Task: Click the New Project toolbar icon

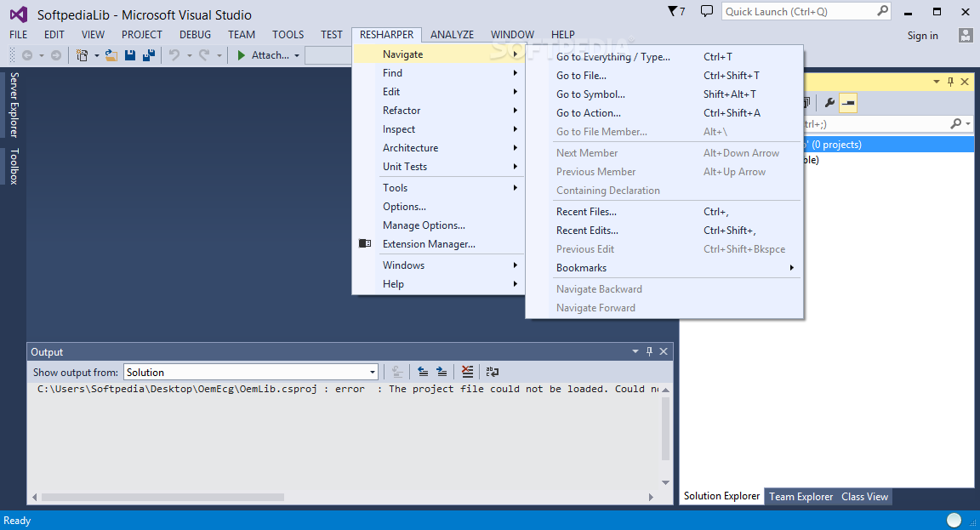Action: tap(82, 55)
